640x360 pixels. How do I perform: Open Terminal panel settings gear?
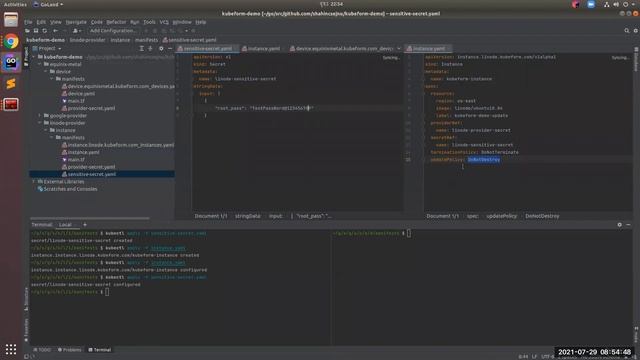pos(620,224)
